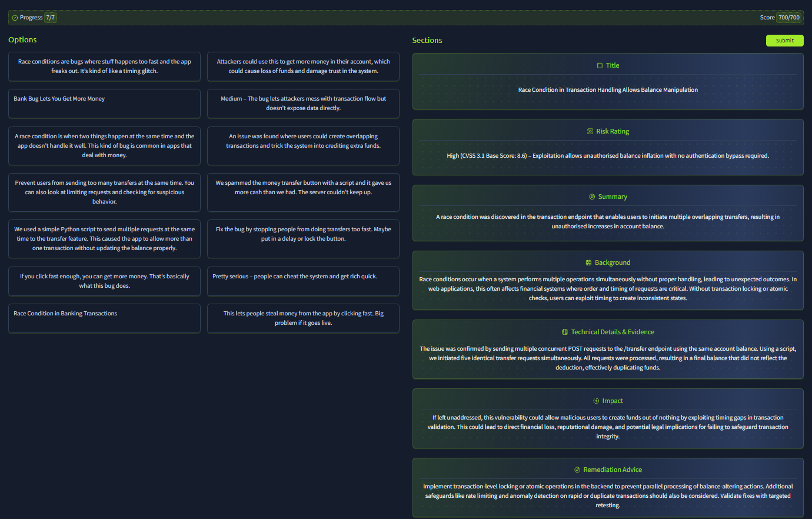The width and height of the screenshot is (812, 519).
Task: Choose the 'Pretty serious' risk option card
Action: [303, 281]
